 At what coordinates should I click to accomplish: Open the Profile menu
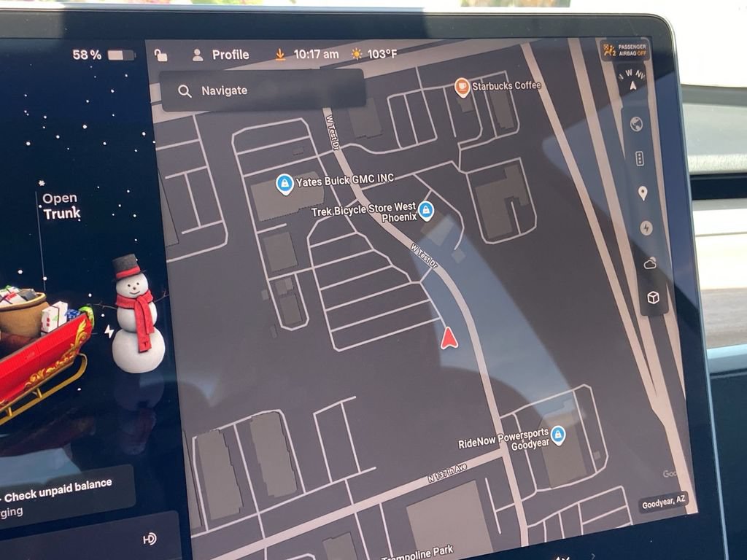click(x=220, y=55)
